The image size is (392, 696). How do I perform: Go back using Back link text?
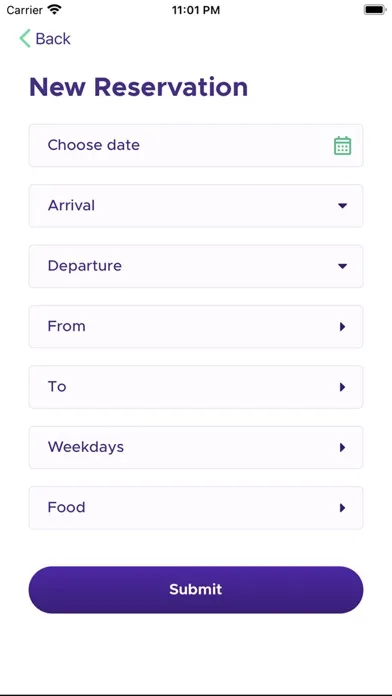53,39
